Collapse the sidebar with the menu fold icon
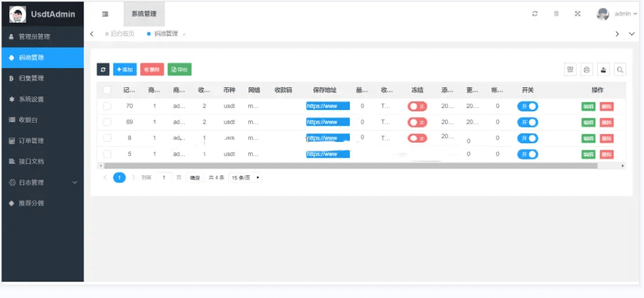 click(x=105, y=14)
